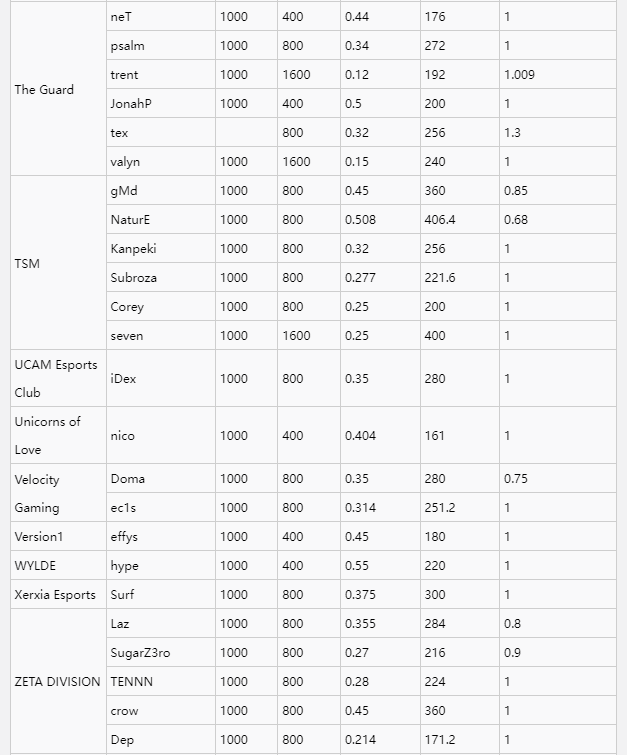This screenshot has height=755, width=627.
Task: Click Xerxia Esports team cell
Action: pos(54,595)
